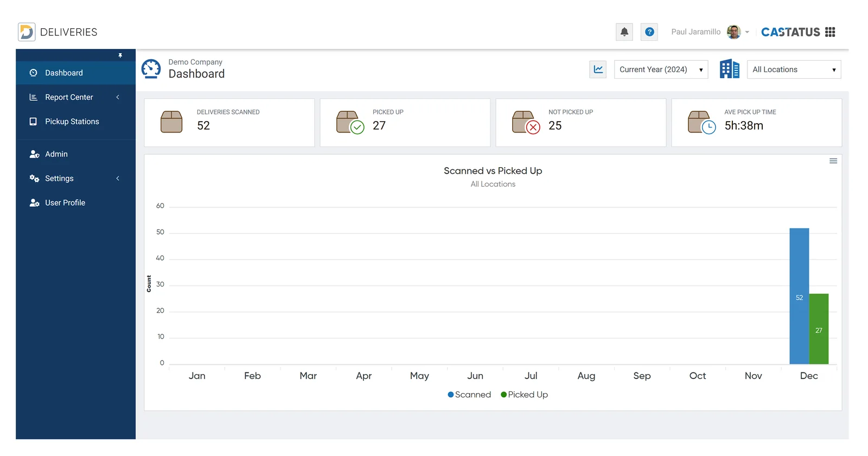
Task: Click the Deliveries Scanned package icon
Action: 171,122
